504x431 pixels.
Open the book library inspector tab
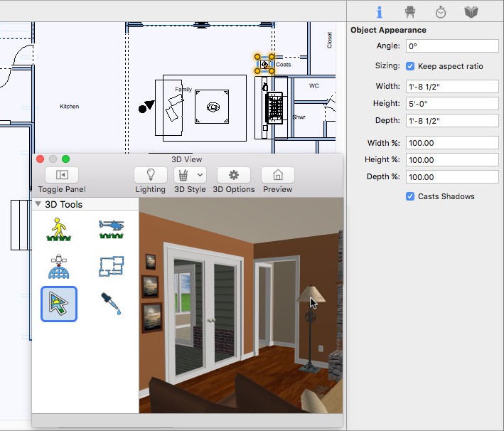pyautogui.click(x=471, y=11)
